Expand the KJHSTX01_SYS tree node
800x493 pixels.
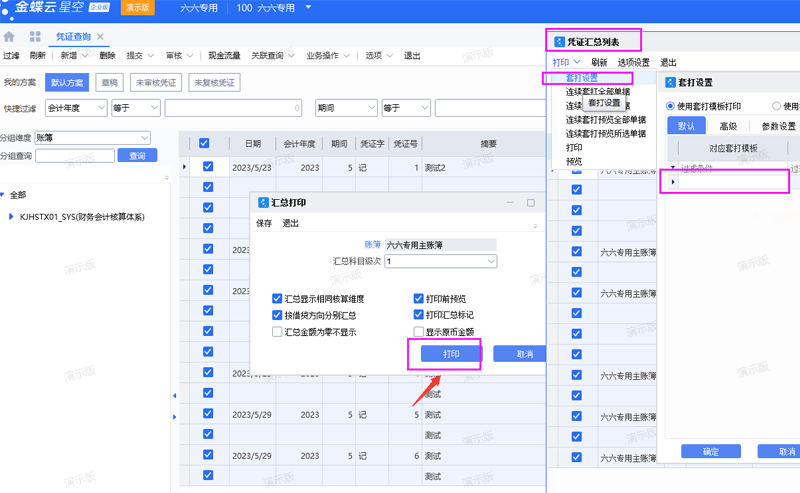11,217
